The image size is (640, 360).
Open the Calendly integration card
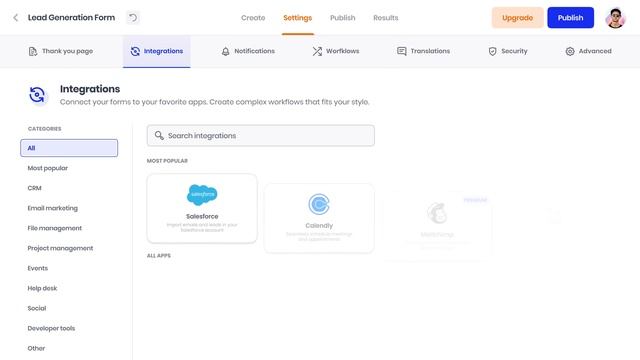tap(319, 218)
